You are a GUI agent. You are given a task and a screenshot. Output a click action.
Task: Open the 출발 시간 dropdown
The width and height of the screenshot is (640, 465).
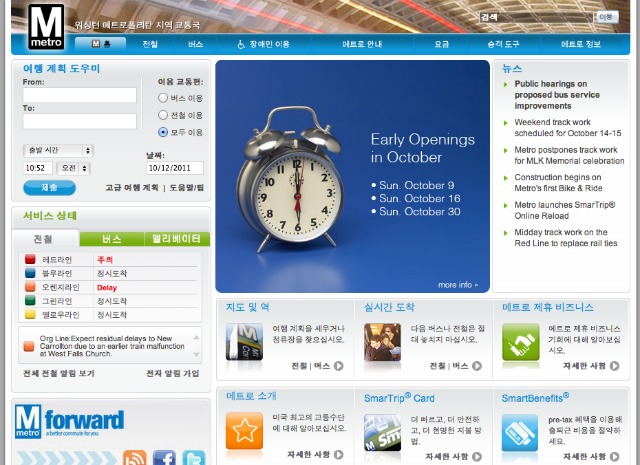coord(58,151)
